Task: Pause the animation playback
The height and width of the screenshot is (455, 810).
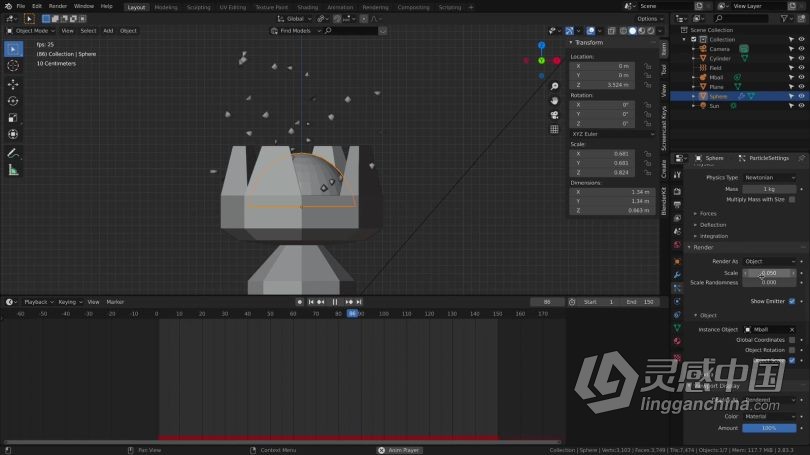Action: (335, 302)
